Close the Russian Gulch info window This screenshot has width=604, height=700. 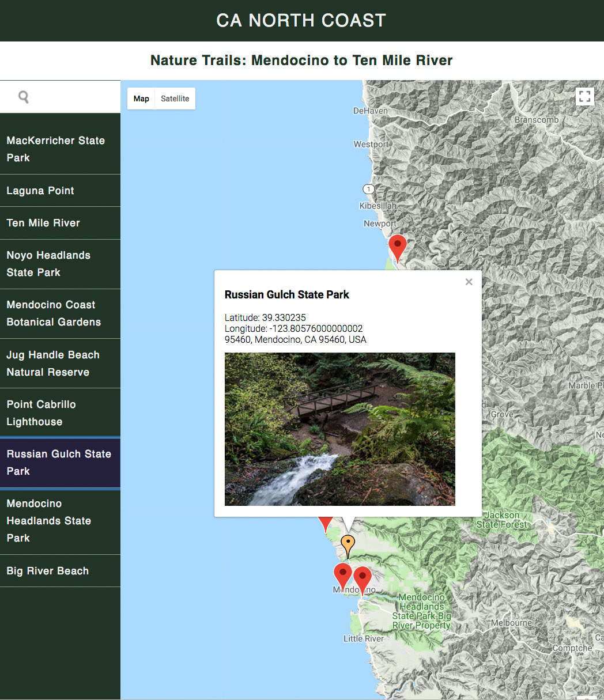pos(469,282)
